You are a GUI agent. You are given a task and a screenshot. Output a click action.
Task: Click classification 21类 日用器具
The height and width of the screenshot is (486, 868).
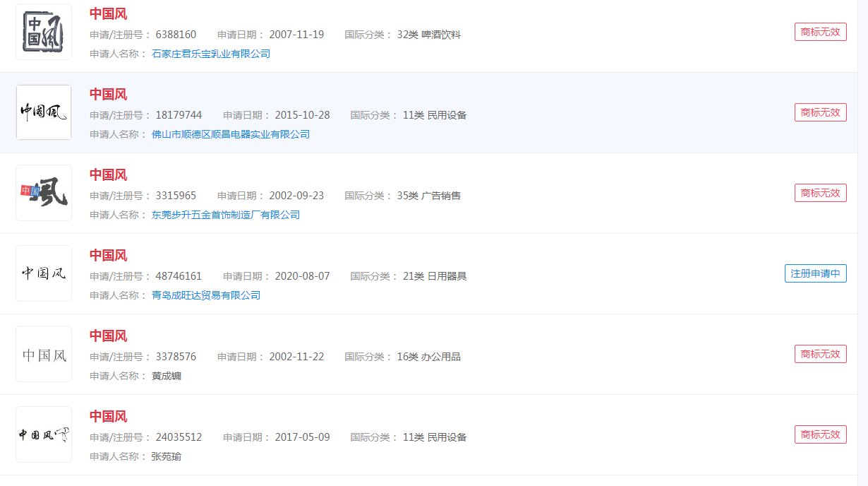pyautogui.click(x=435, y=276)
